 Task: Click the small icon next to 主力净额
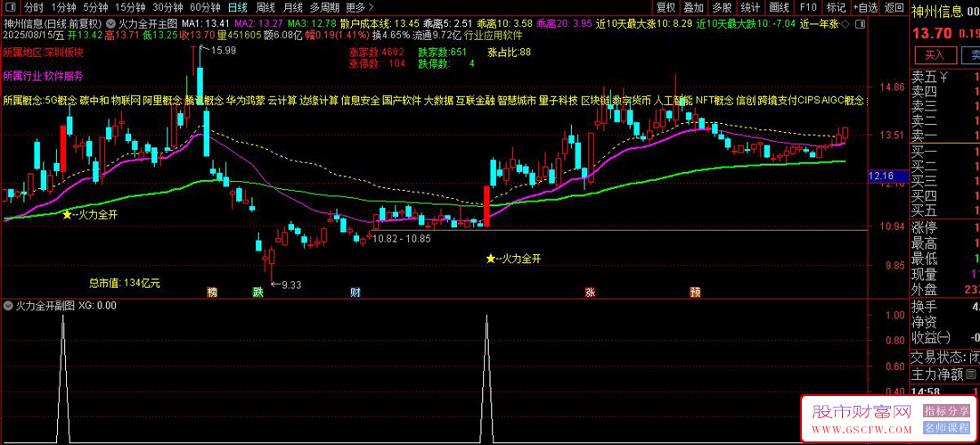(970, 375)
